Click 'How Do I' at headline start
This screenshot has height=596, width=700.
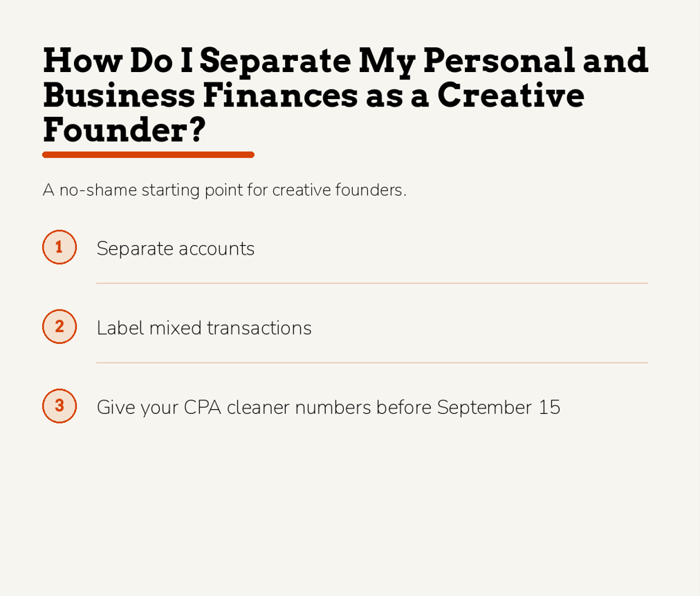click(118, 60)
